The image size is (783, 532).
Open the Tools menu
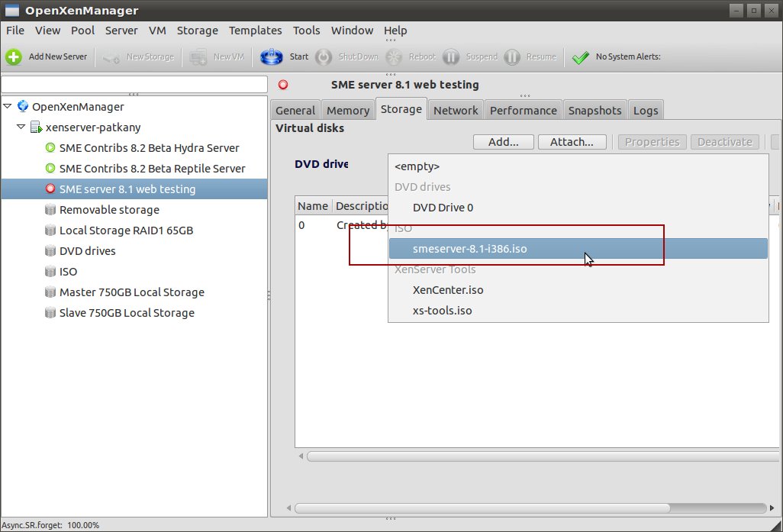pyautogui.click(x=306, y=30)
